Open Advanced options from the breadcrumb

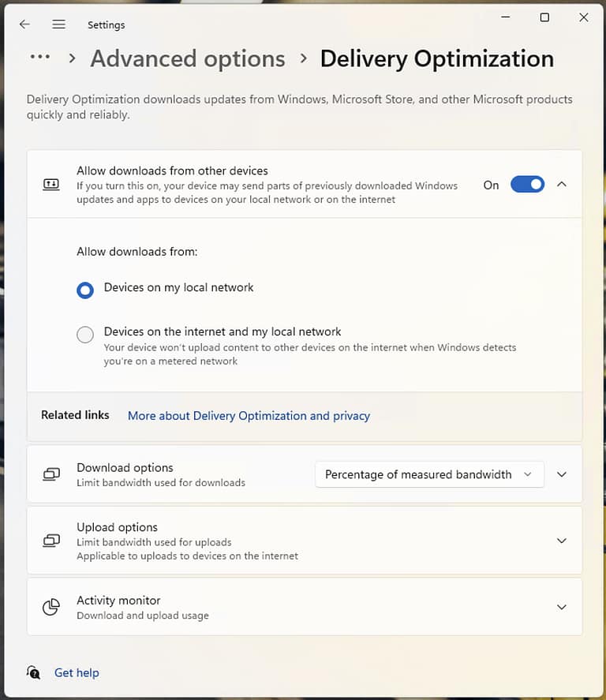click(187, 58)
